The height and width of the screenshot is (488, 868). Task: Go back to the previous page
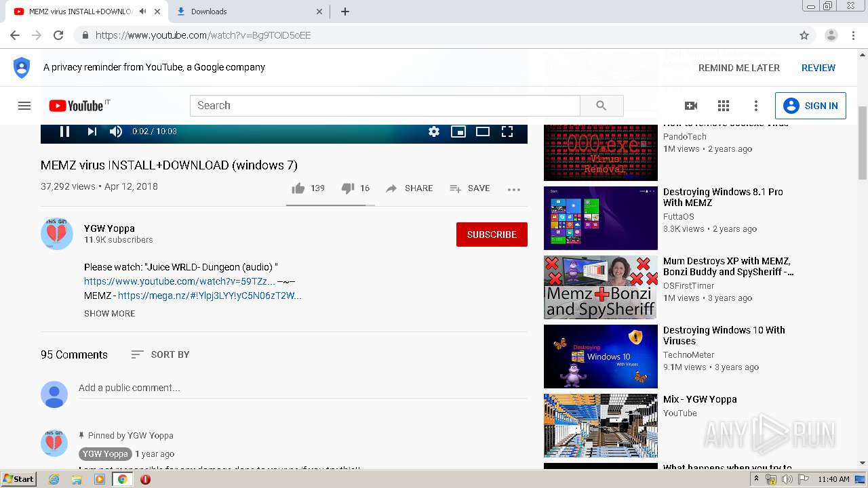click(15, 35)
